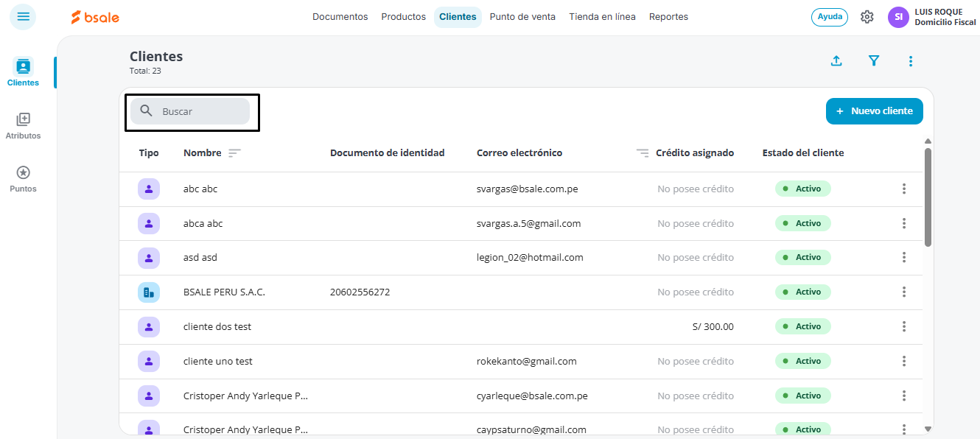Viewport: 980px width, 439px height.
Task: Click person type icon for abc abc
Action: pos(149,189)
